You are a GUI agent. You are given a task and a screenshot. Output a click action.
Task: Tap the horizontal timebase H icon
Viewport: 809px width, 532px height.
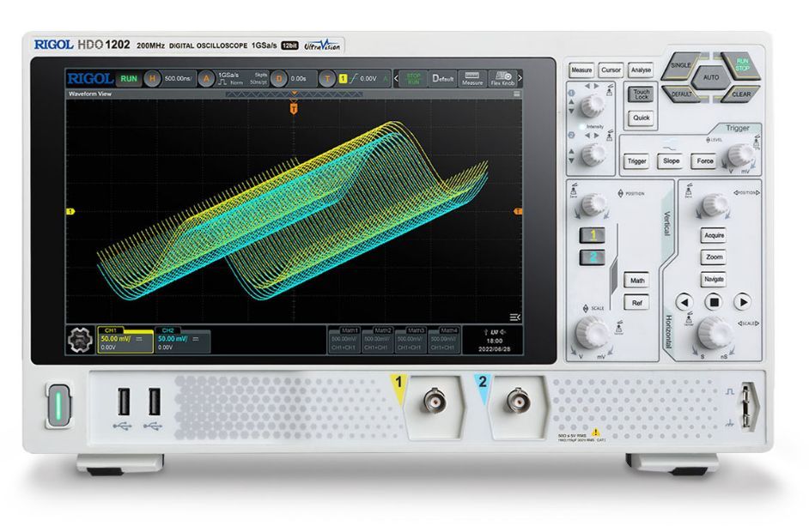tap(152, 78)
